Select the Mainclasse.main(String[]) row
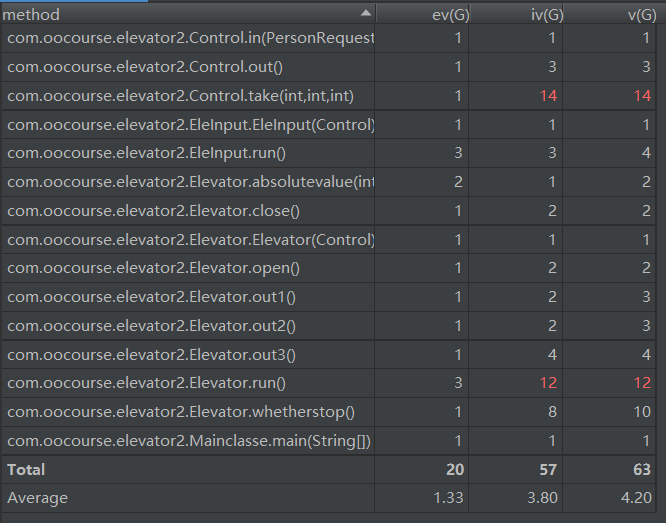The width and height of the screenshot is (666, 523). click(x=189, y=440)
